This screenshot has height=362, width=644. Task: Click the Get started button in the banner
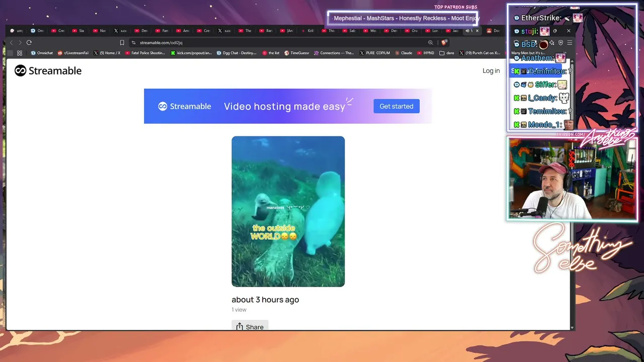click(396, 106)
